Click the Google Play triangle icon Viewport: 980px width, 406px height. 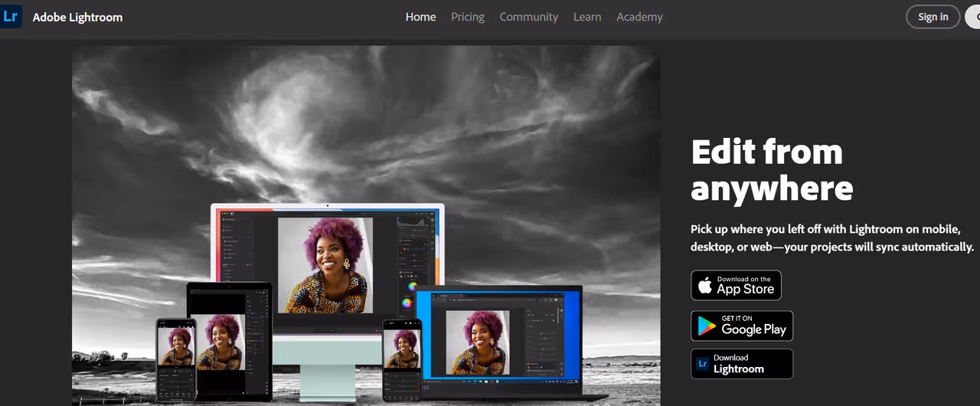click(x=707, y=326)
